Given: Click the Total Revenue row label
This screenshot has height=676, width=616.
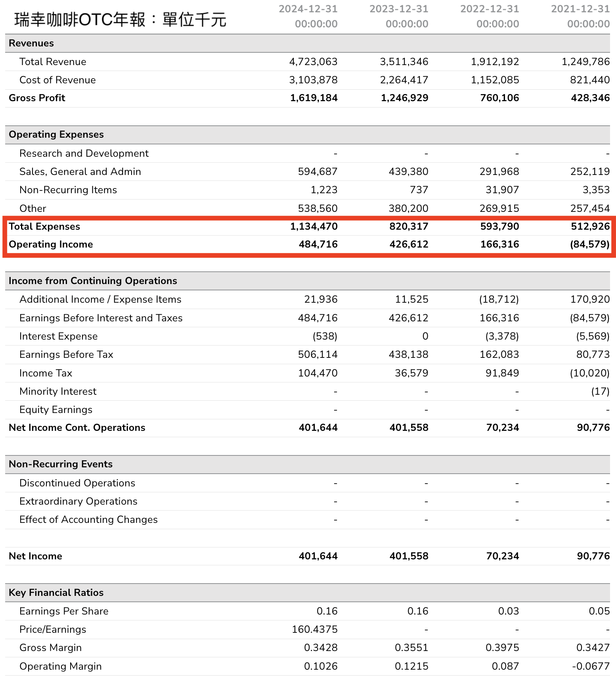Looking at the screenshot, I should point(53,62).
